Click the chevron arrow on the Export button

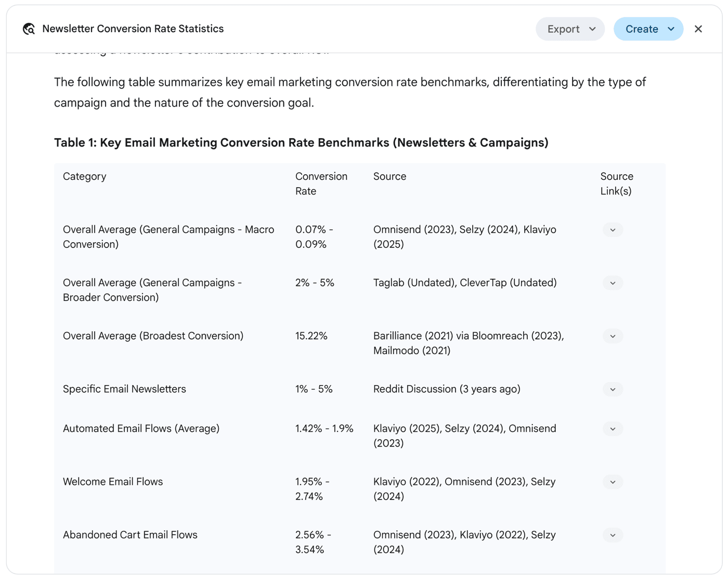point(592,29)
